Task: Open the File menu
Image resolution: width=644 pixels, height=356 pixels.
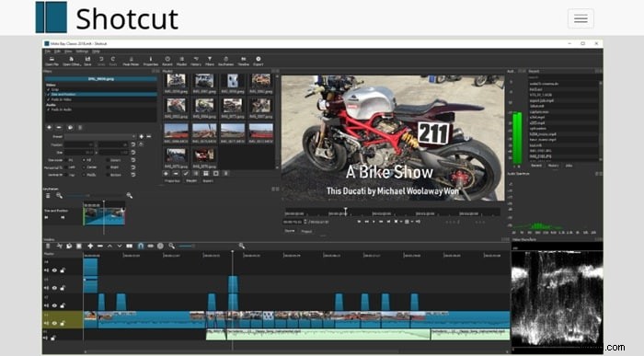Action: (x=48, y=52)
